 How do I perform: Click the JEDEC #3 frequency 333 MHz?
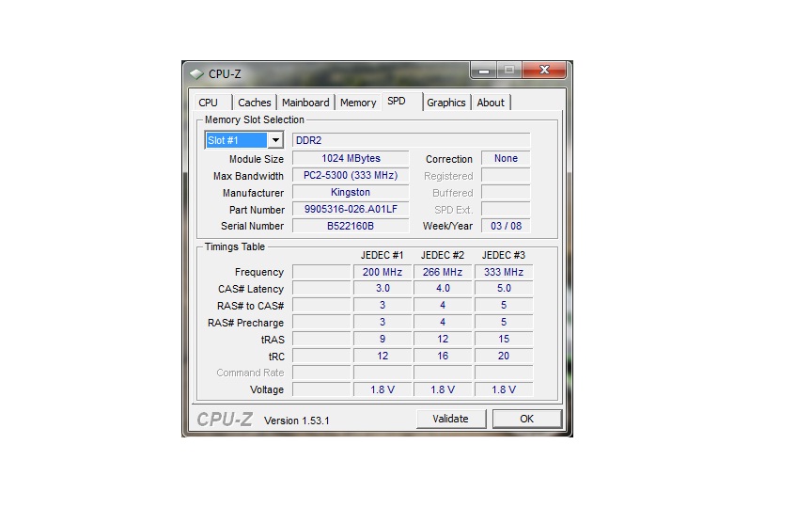(504, 272)
